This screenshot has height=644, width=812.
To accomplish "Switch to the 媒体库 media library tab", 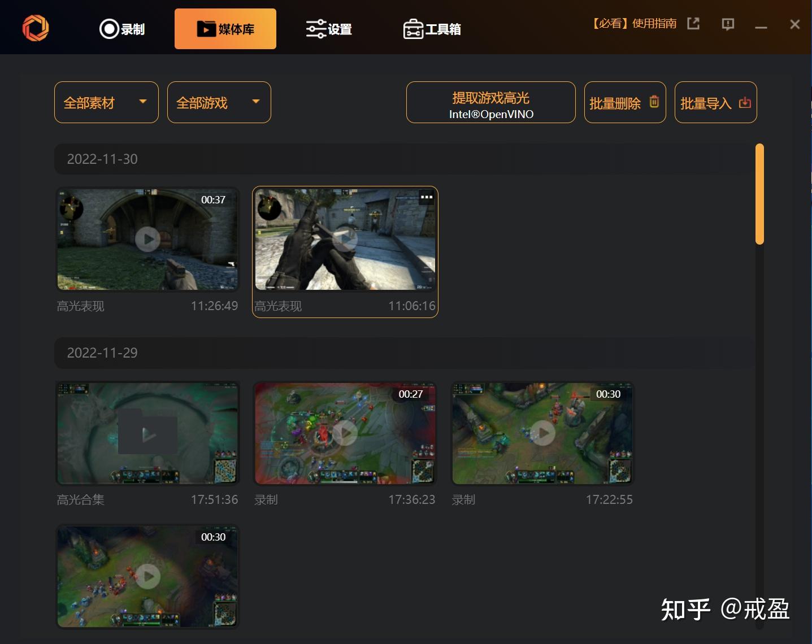I will (225, 29).
